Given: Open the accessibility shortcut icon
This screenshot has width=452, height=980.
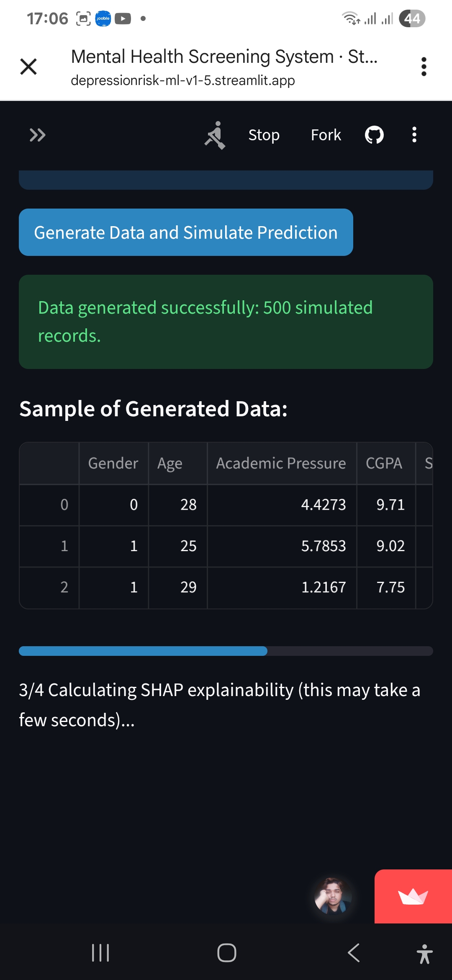Looking at the screenshot, I should pyautogui.click(x=424, y=954).
